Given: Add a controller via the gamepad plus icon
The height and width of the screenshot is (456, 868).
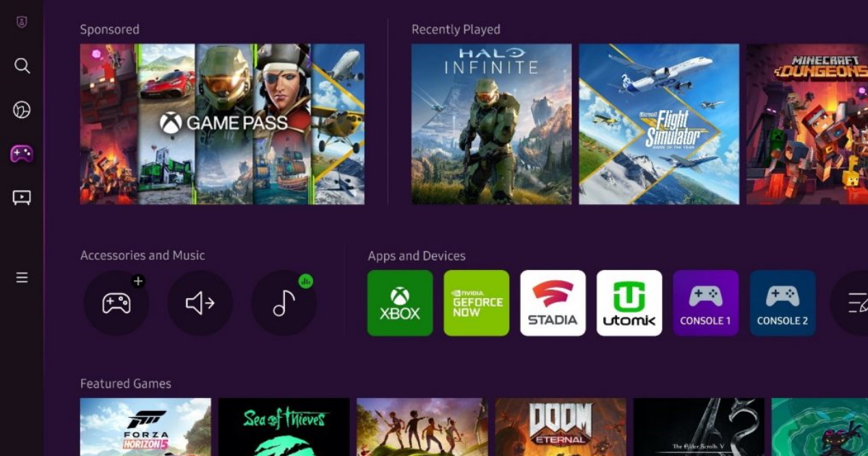Looking at the screenshot, I should point(116,303).
